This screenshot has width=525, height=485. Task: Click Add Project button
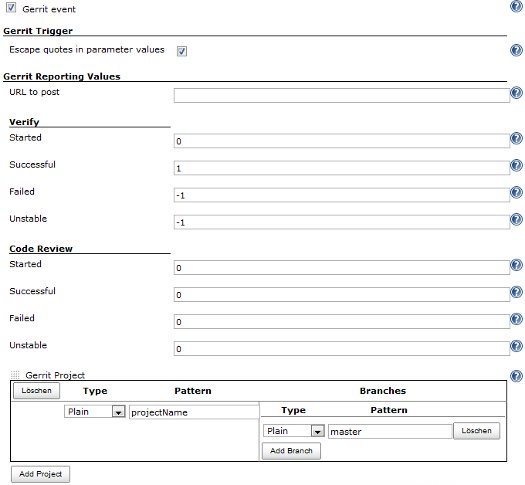click(x=41, y=474)
